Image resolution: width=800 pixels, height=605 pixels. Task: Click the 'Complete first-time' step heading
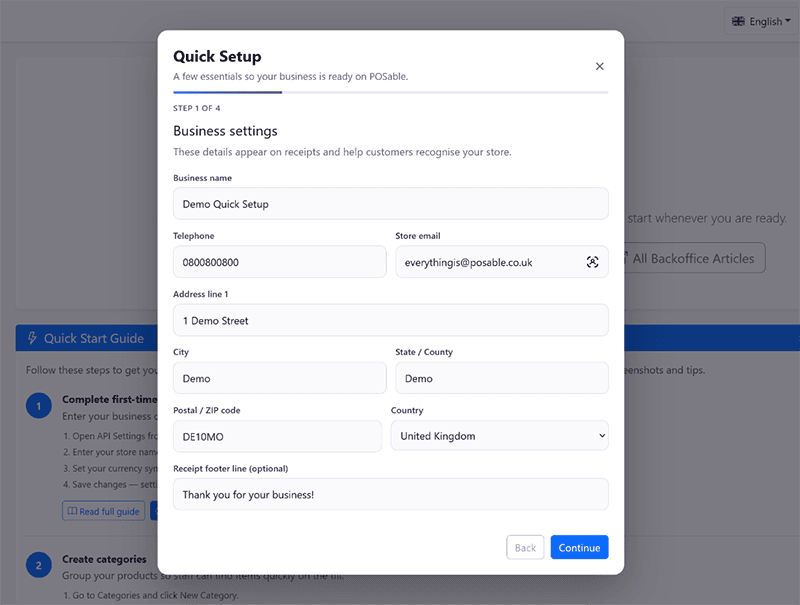(x=110, y=399)
